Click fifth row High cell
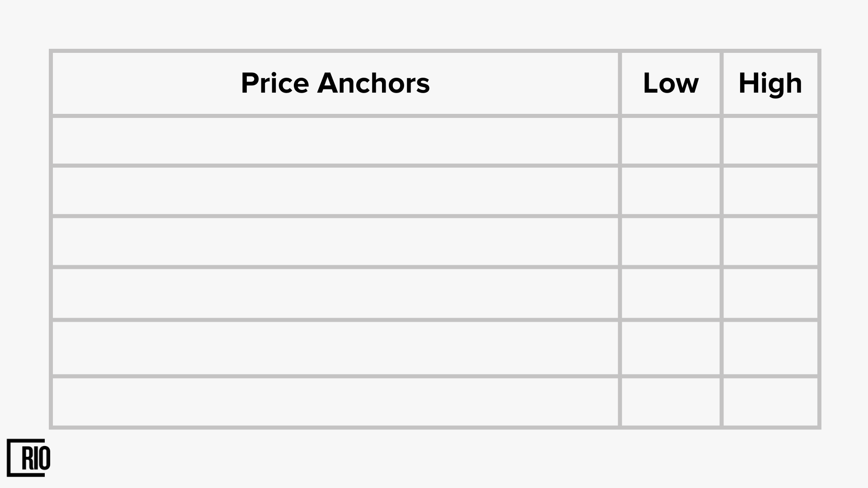Viewport: 868px width, 488px height. [x=770, y=348]
